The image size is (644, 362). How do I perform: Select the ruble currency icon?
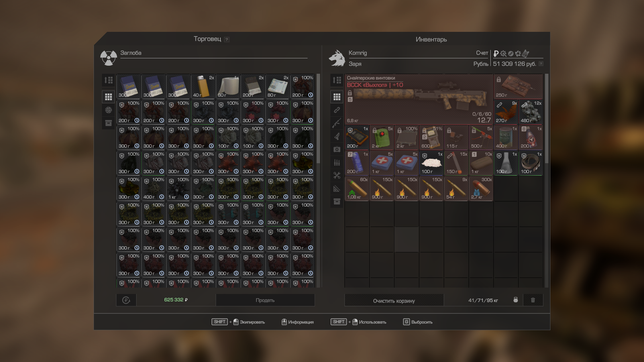[496, 53]
